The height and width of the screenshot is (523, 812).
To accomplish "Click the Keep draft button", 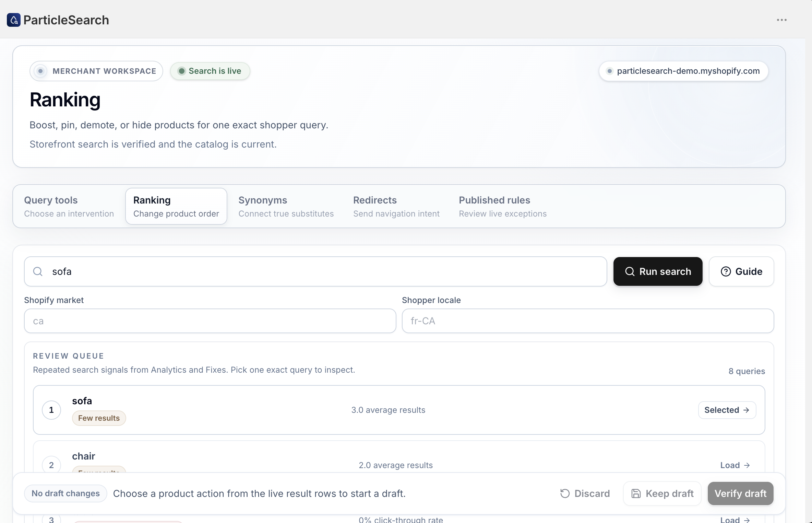I will pos(662,493).
